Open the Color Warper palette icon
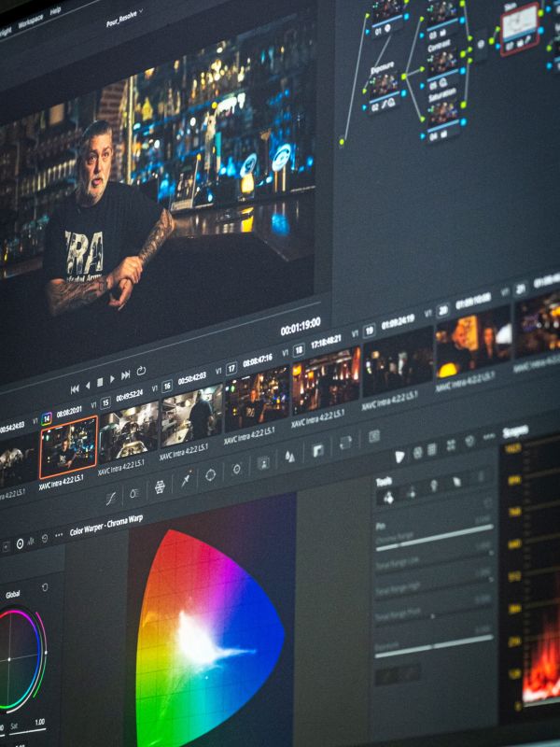 (x=160, y=486)
